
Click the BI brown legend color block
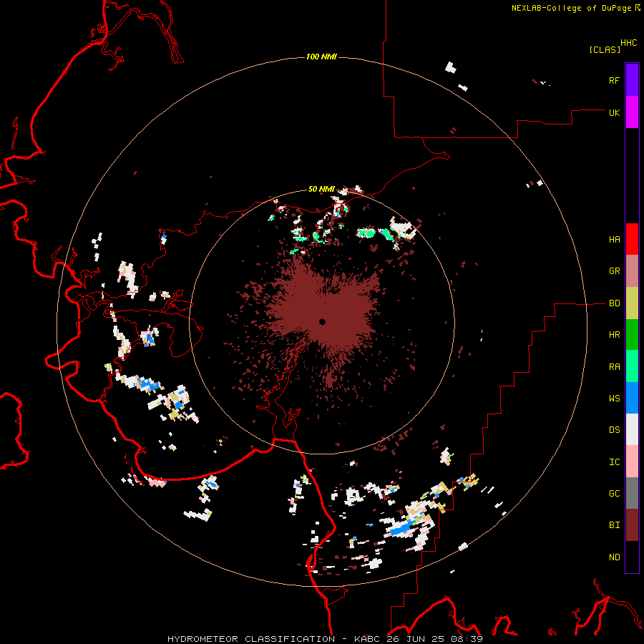[x=632, y=525]
